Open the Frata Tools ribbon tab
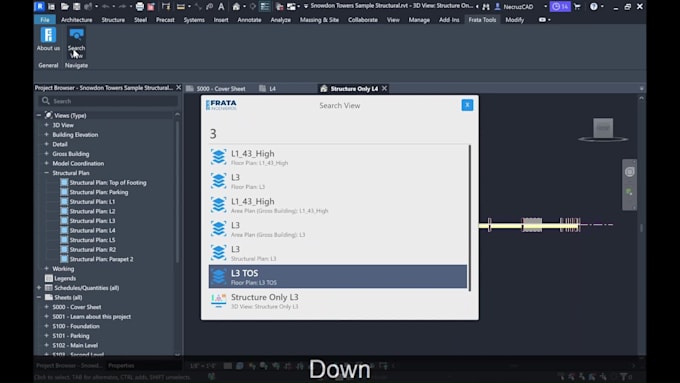Image resolution: width=680 pixels, height=383 pixels. click(x=482, y=20)
